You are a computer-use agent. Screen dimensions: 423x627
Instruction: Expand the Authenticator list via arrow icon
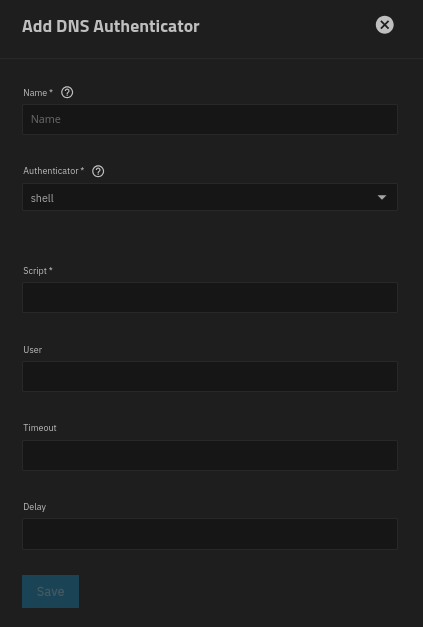[x=382, y=197]
